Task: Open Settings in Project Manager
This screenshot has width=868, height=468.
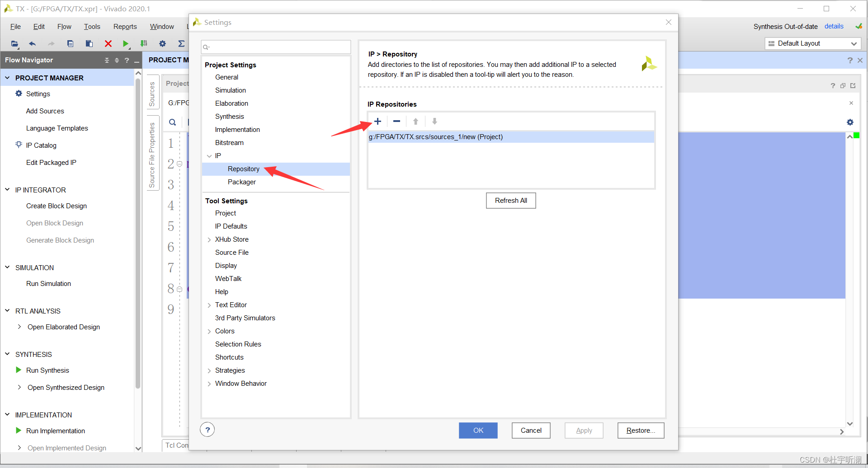Action: pyautogui.click(x=38, y=94)
